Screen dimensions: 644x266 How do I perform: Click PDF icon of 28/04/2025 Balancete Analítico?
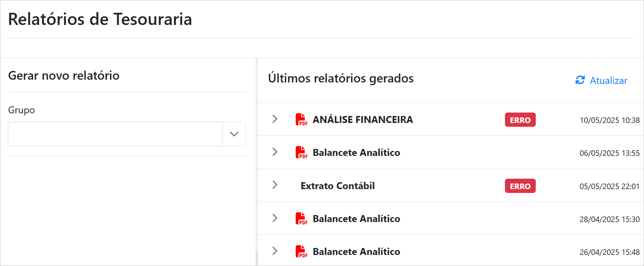(301, 219)
